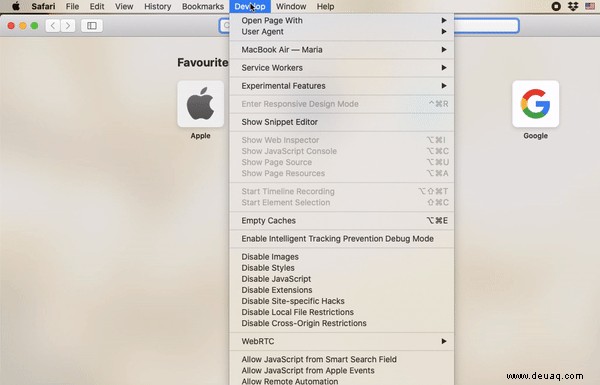600x385 pixels.
Task: Open the Bookmarks menu
Action: pyautogui.click(x=203, y=7)
